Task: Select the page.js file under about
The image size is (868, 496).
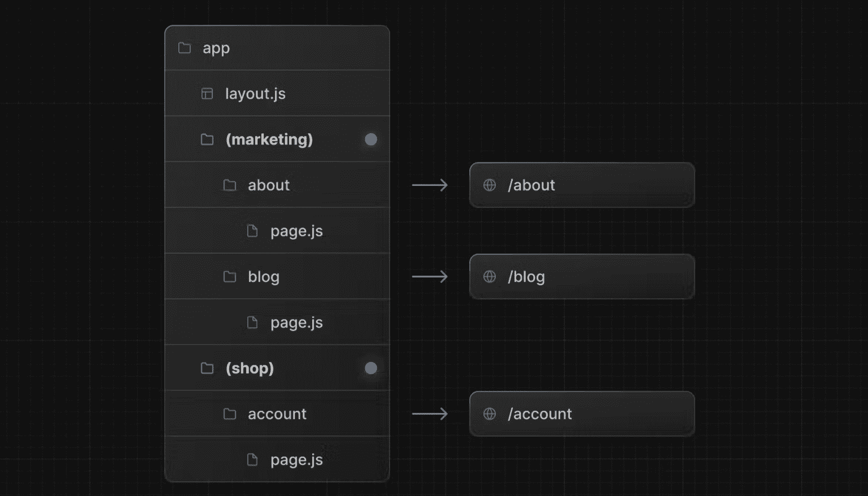Action: pos(296,231)
